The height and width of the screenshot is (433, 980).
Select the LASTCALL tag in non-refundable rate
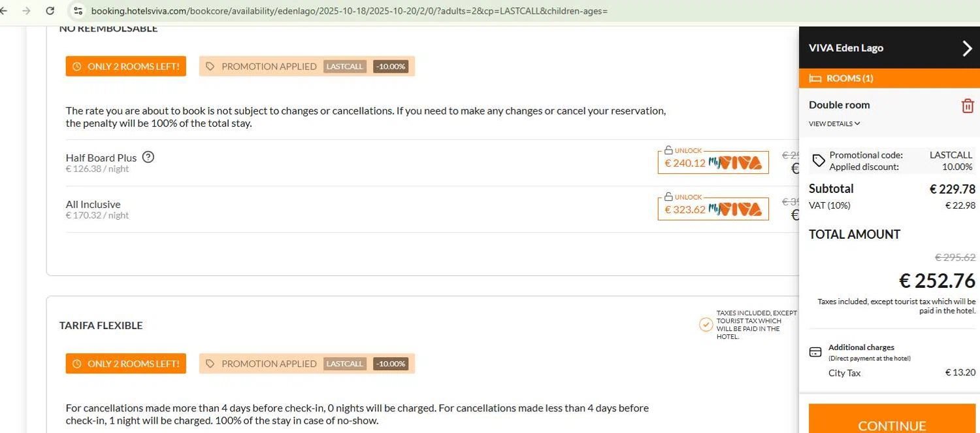[345, 67]
